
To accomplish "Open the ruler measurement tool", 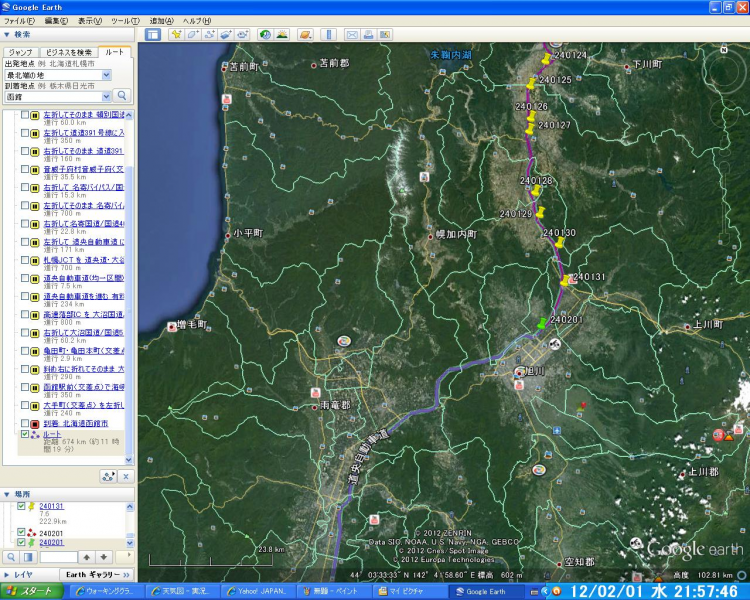I will (x=329, y=34).
